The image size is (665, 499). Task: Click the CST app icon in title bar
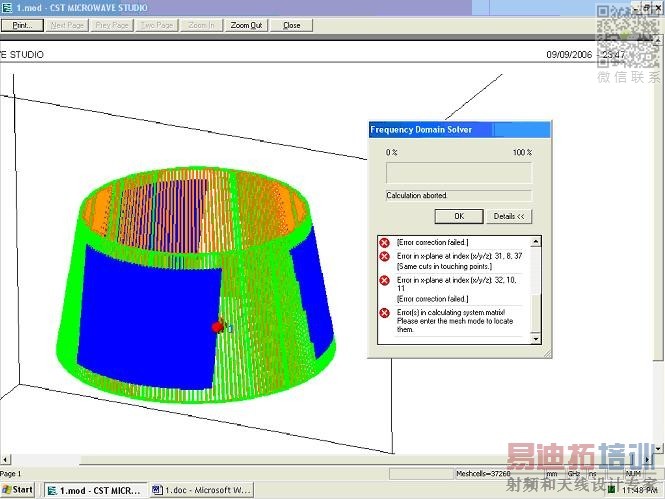coord(7,7)
